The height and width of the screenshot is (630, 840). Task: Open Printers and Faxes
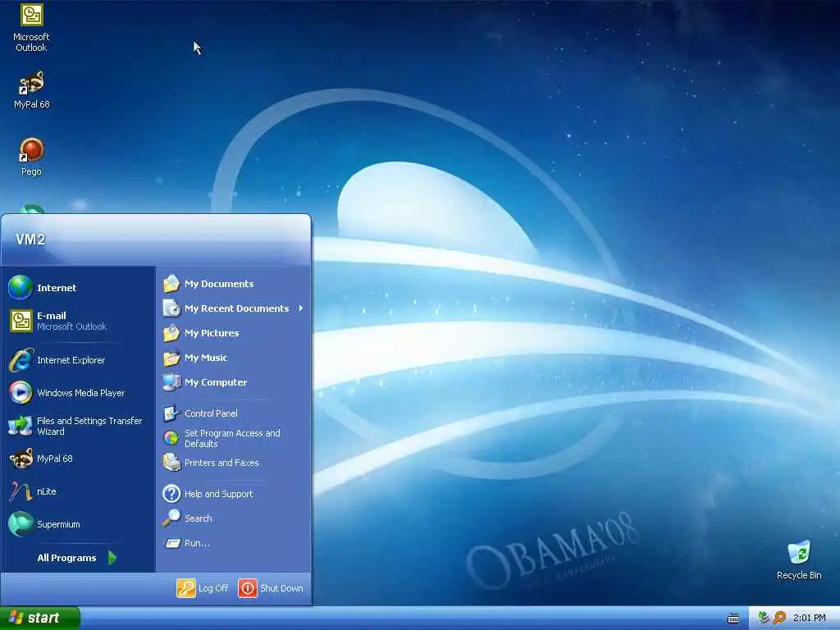coord(234,463)
